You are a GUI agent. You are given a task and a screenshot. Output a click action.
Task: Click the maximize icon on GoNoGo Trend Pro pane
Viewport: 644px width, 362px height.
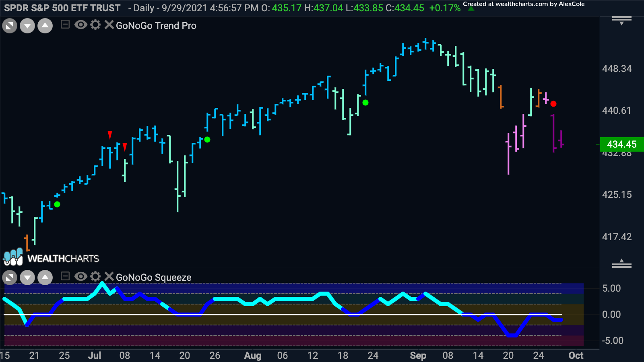pyautogui.click(x=10, y=26)
